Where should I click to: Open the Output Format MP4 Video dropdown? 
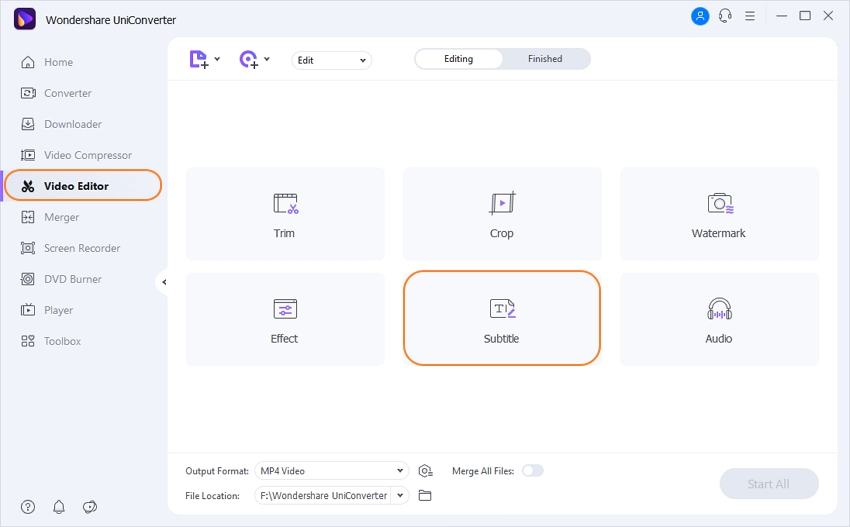click(331, 471)
